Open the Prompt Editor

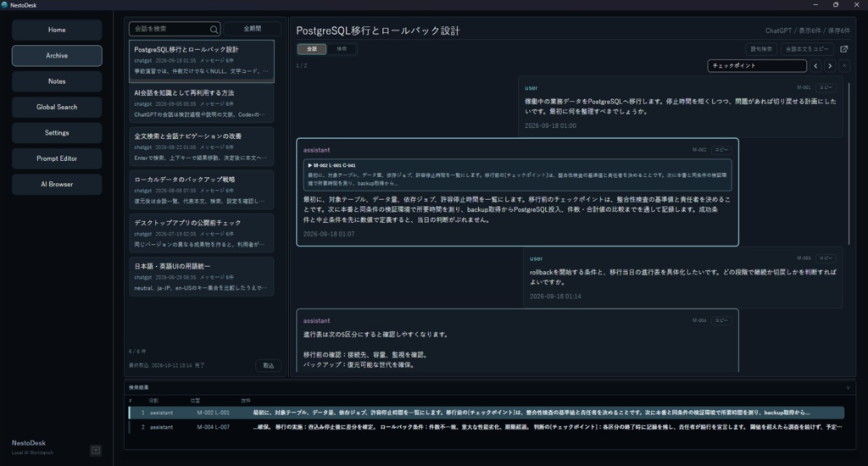pos(57,158)
